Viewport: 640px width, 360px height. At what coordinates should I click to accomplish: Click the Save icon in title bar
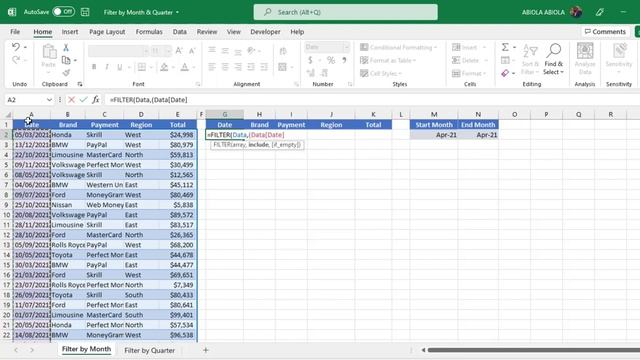[x=85, y=12]
